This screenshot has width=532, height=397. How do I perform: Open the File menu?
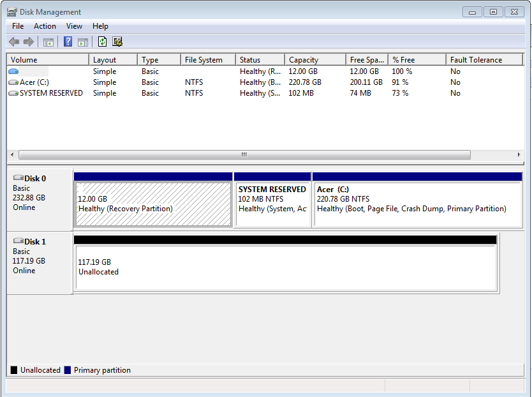18,26
